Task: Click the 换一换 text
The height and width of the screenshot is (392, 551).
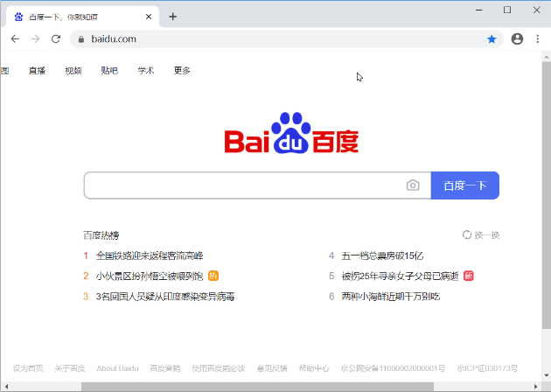Action: pyautogui.click(x=487, y=234)
